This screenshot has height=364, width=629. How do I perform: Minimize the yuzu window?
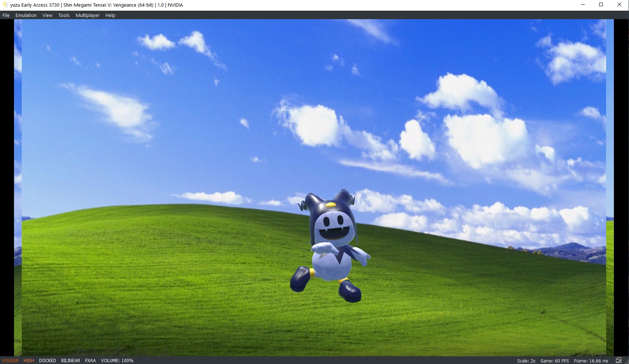tap(583, 5)
